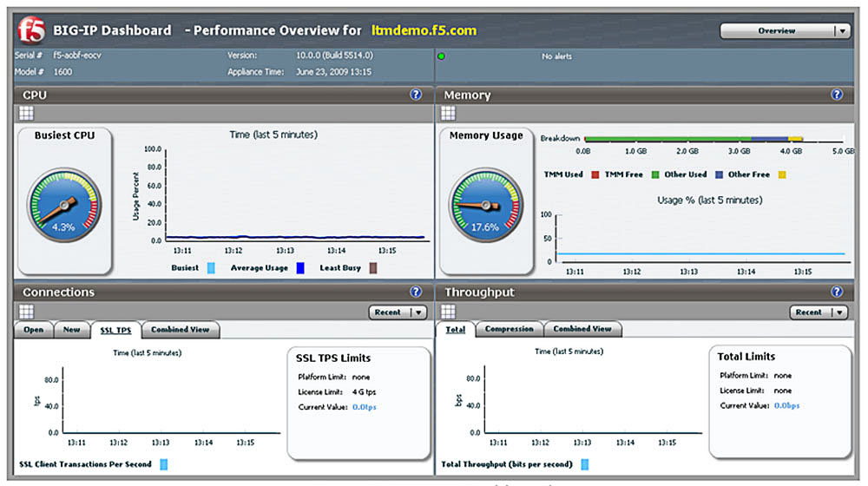868x486 pixels.
Task: Click model number '1600'
Action: click(x=62, y=72)
